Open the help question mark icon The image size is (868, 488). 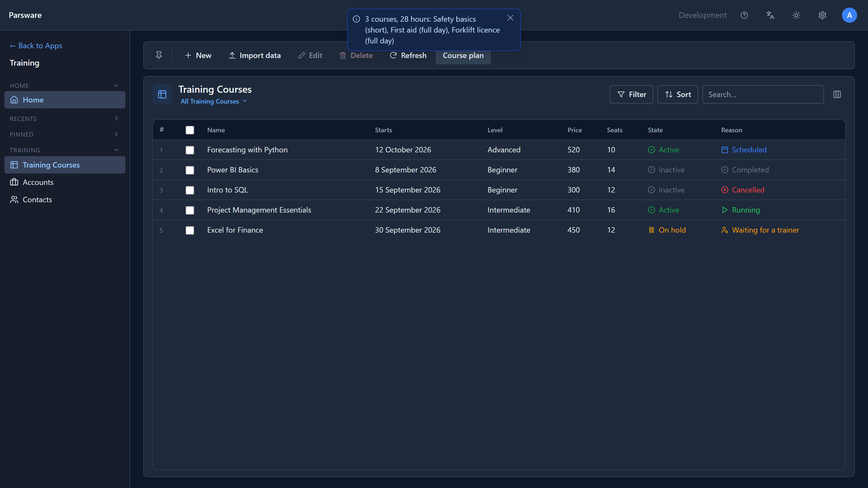tap(744, 15)
